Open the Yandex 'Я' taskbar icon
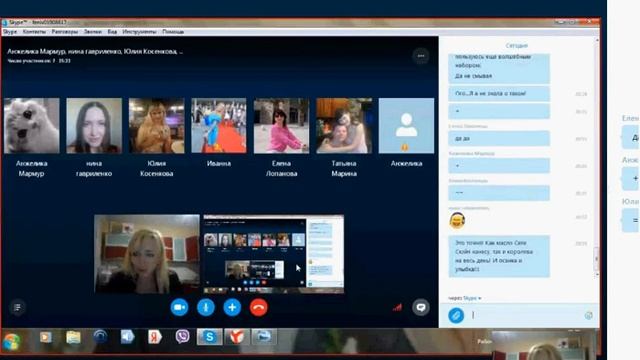 coord(155,337)
